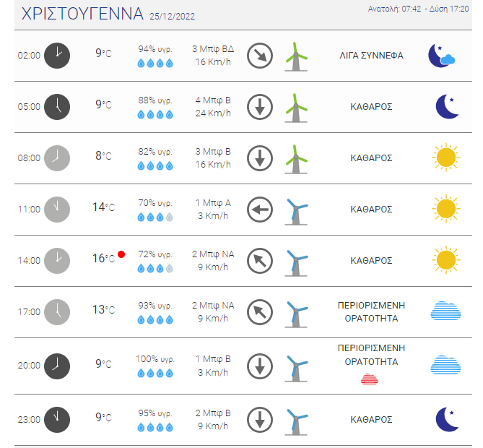The width and height of the screenshot is (483, 448).
Task: Click the sunrise and sunset times text
Action: [x=418, y=9]
